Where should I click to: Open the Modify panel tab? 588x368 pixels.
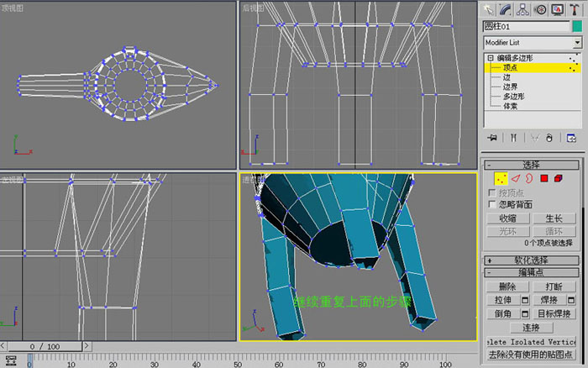pos(505,10)
